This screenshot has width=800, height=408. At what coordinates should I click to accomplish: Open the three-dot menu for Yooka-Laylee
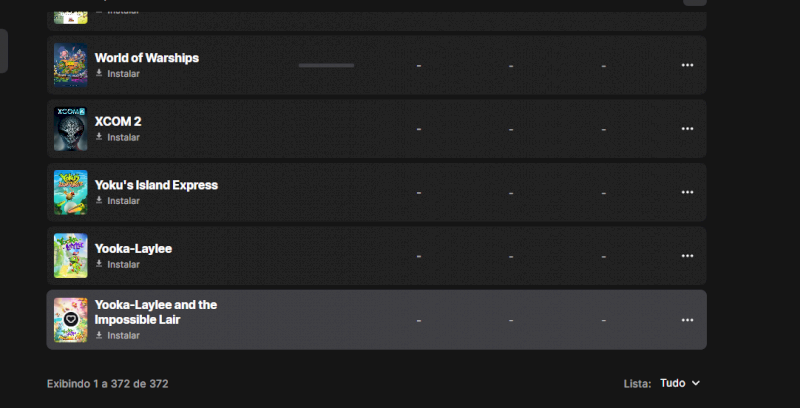(687, 256)
